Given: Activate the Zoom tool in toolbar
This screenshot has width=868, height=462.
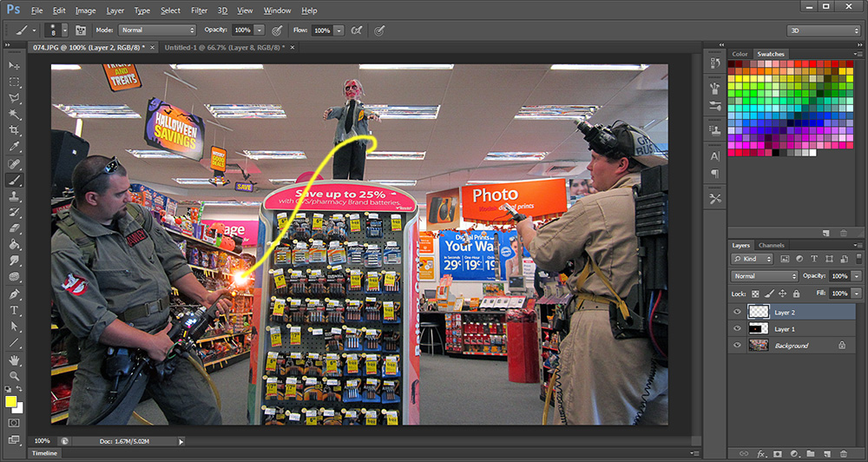Looking at the screenshot, I should [x=15, y=375].
